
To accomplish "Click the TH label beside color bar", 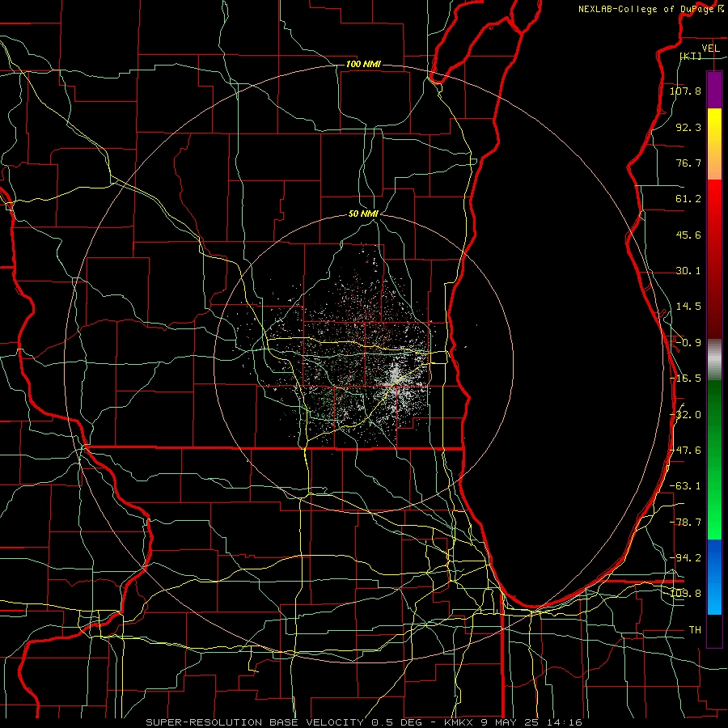I will click(695, 630).
